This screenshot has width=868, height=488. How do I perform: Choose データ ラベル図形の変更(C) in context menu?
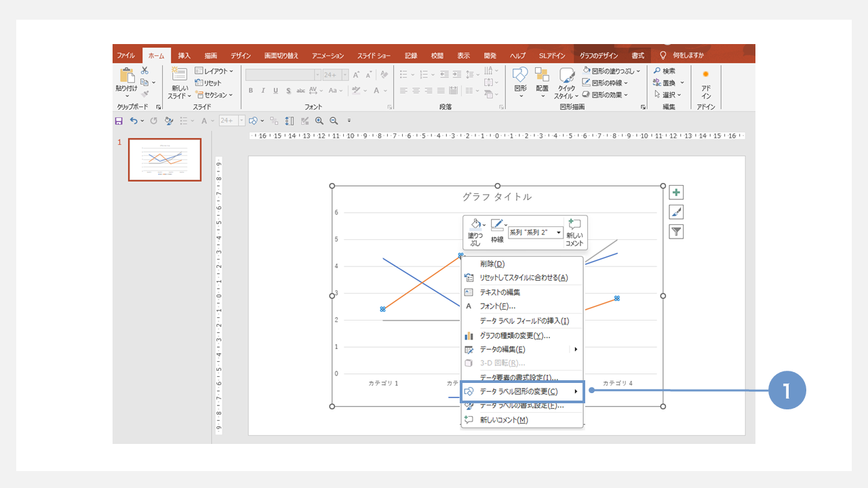point(522,391)
